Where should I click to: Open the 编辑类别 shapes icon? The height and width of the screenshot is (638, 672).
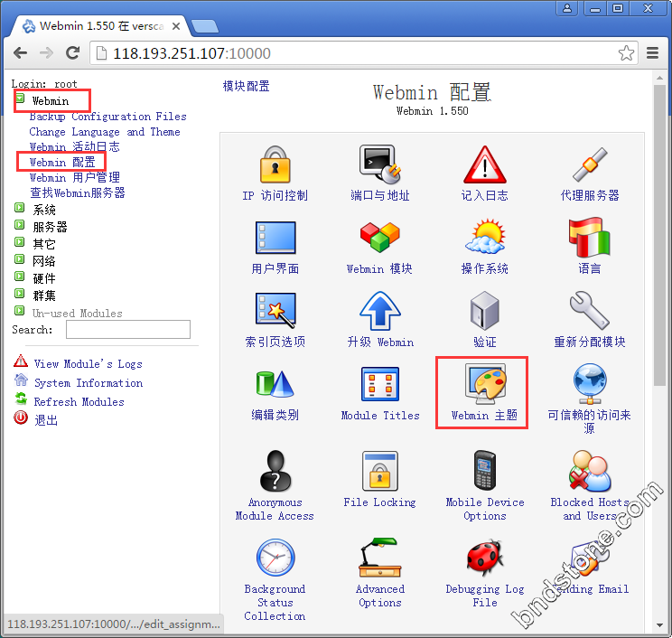[275, 384]
